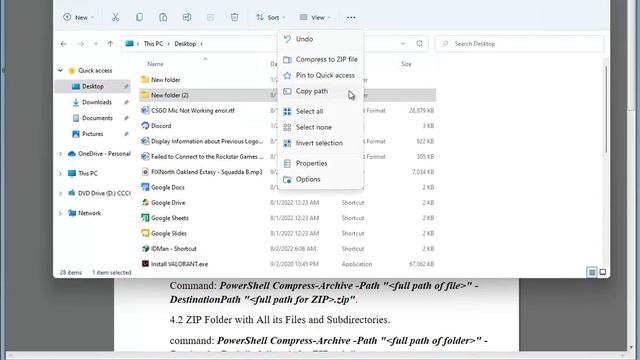
Task: Click Desktop in address breadcrumb
Action: coord(185,44)
